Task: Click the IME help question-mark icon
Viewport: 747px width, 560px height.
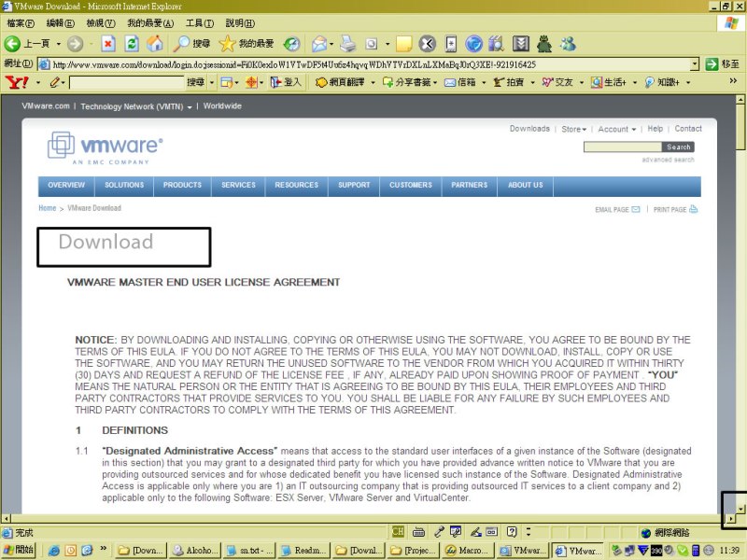Action: point(512,531)
